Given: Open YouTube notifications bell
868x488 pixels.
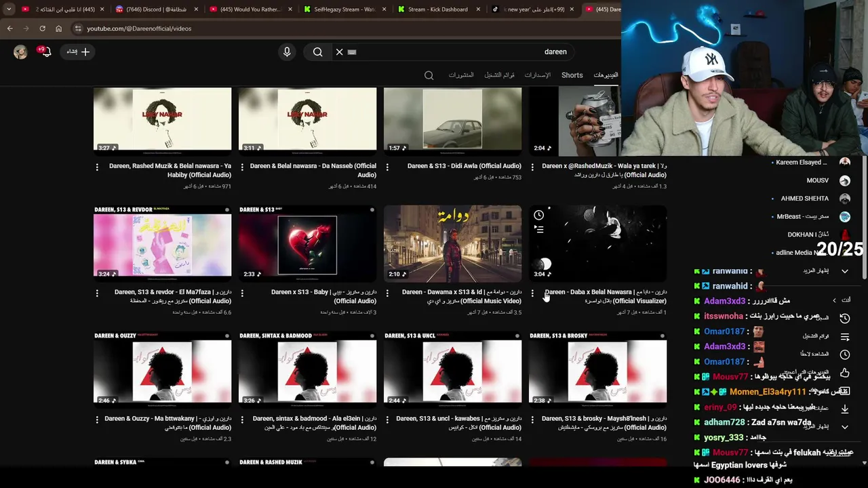Looking at the screenshot, I should pyautogui.click(x=46, y=52).
